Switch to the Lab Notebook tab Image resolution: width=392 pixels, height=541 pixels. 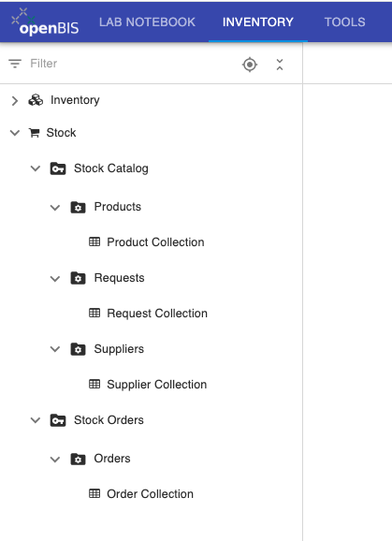pos(147,22)
